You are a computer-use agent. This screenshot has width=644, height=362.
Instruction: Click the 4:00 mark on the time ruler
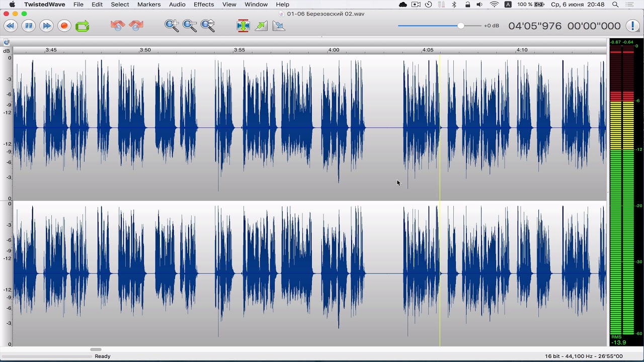(334, 50)
